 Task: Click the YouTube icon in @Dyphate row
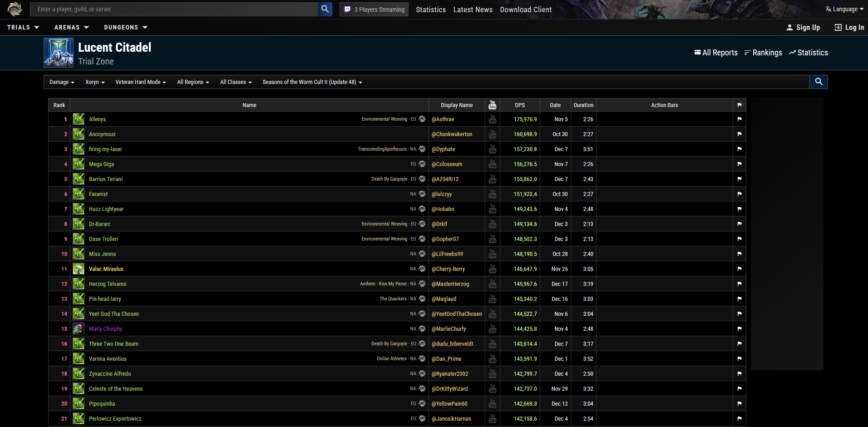(493, 149)
